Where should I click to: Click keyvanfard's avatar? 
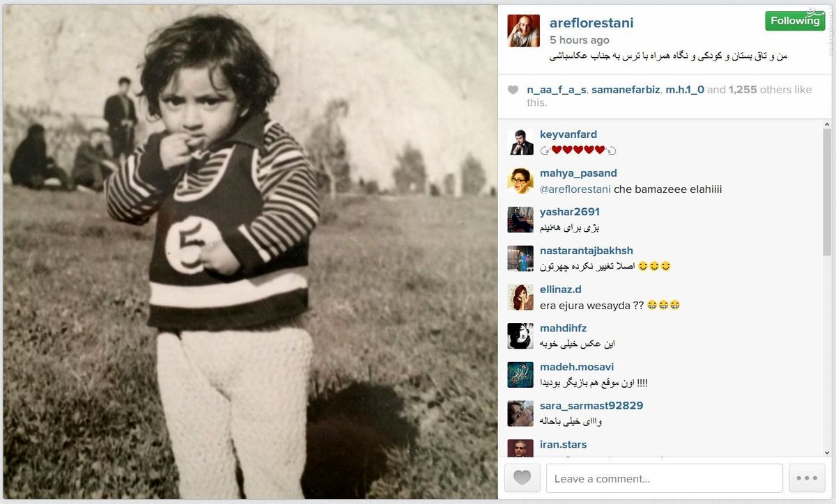pyautogui.click(x=520, y=142)
